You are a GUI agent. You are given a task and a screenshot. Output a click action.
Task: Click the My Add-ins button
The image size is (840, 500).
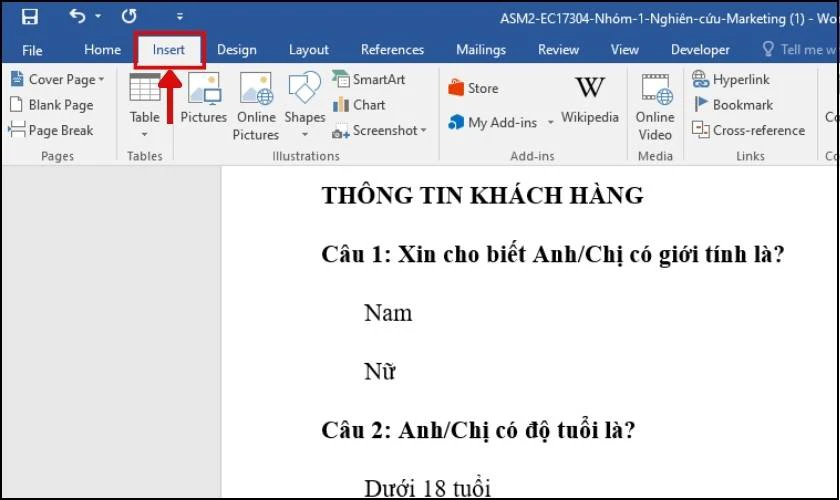pyautogui.click(x=493, y=122)
